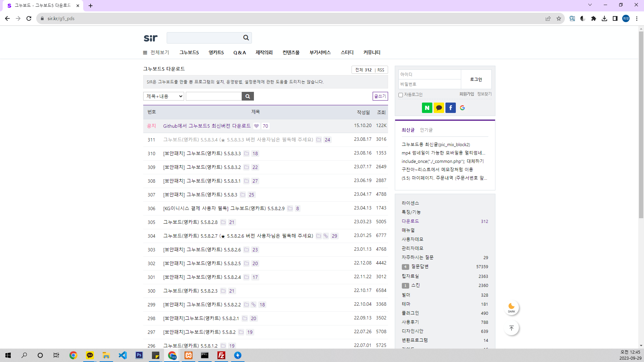Click the 로그인 button
Screen dimensions: 644x362
476,79
